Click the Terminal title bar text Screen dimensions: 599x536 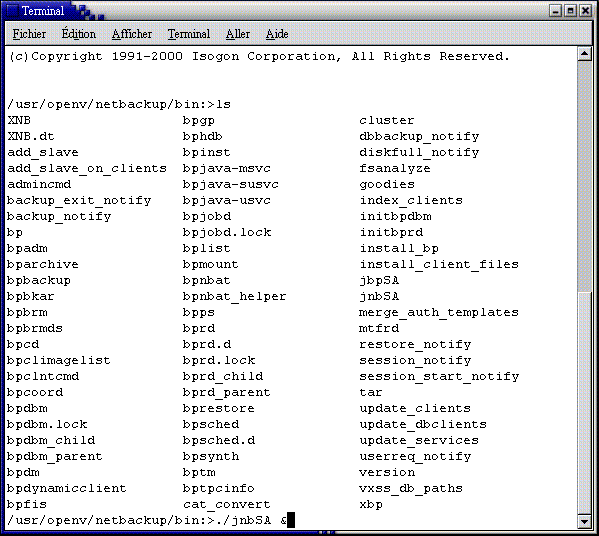[x=43, y=11]
